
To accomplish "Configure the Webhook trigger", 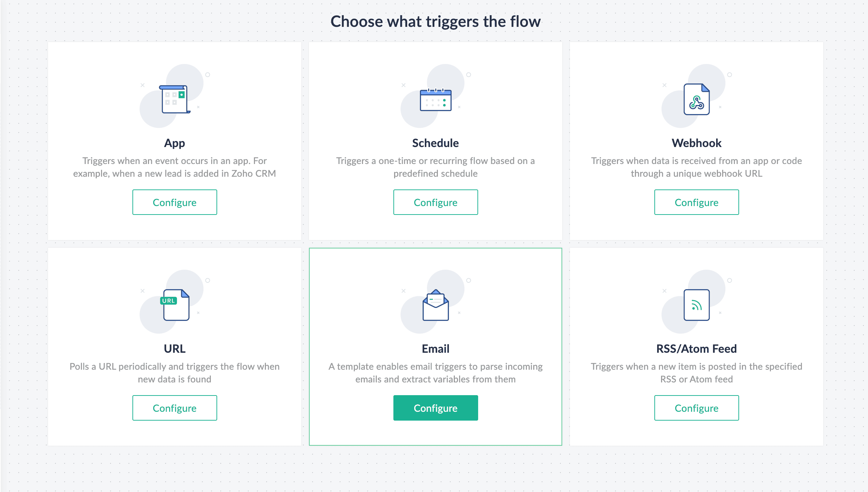I will pos(696,202).
